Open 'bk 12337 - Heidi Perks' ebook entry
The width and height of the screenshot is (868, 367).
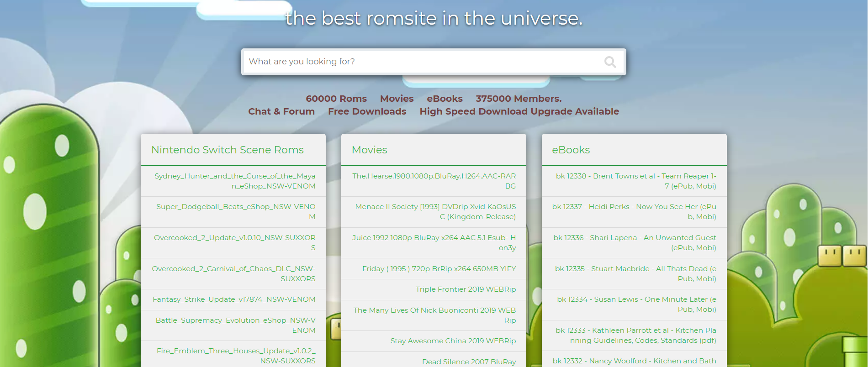(x=634, y=212)
